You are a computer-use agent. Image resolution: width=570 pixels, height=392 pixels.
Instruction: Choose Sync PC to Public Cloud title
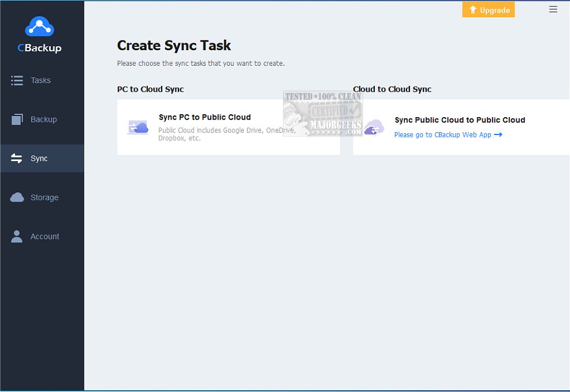(204, 117)
